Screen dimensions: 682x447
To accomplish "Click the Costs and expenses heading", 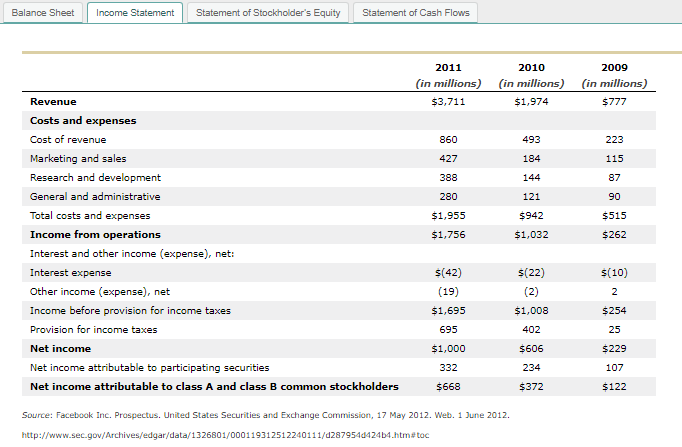I will point(83,120).
